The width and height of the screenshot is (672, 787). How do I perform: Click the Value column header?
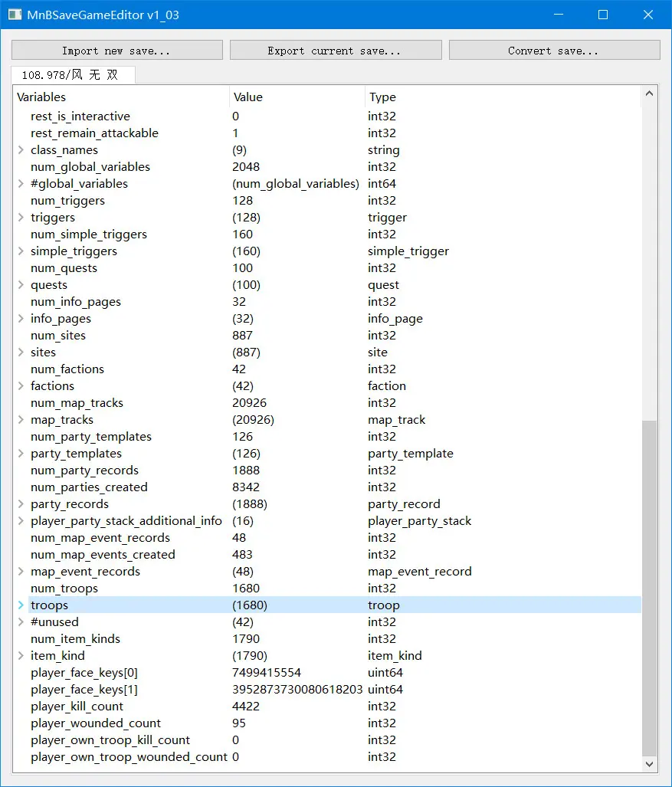point(297,97)
